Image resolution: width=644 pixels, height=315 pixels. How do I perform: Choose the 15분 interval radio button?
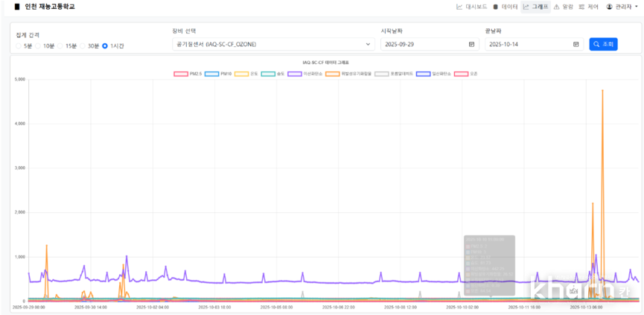point(60,46)
